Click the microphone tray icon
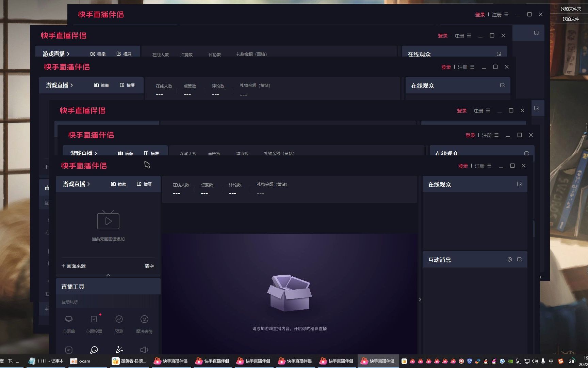Viewport: 588px width, 368px height. tap(543, 361)
